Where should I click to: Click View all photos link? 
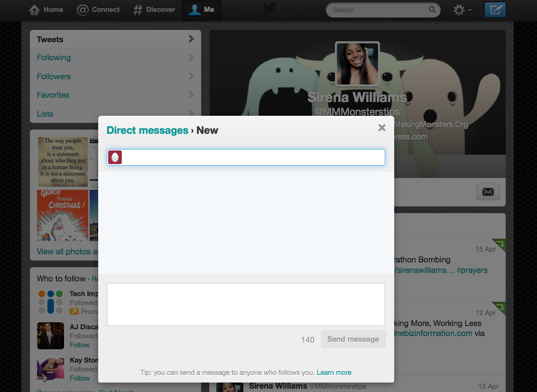pyautogui.click(x=67, y=252)
